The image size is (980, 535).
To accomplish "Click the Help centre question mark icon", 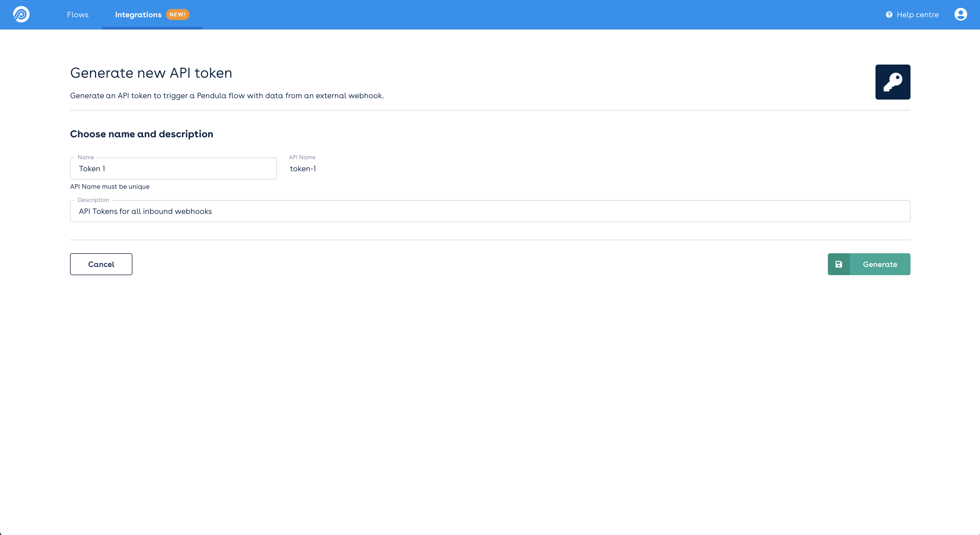I will click(x=889, y=15).
